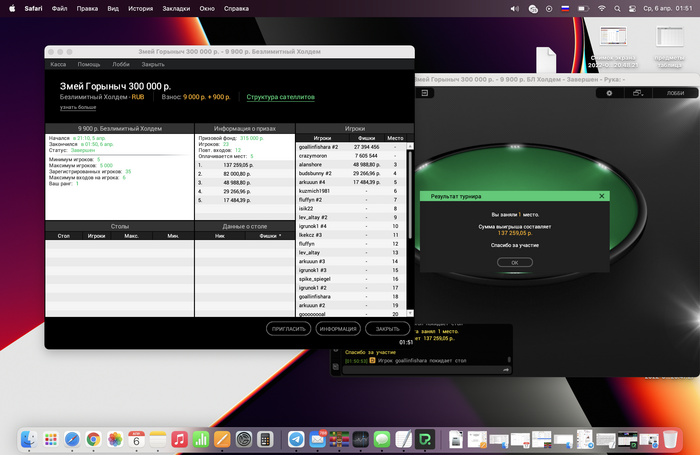Click the ЛОББИ button in table window
This screenshot has height=455, width=700.
point(675,93)
